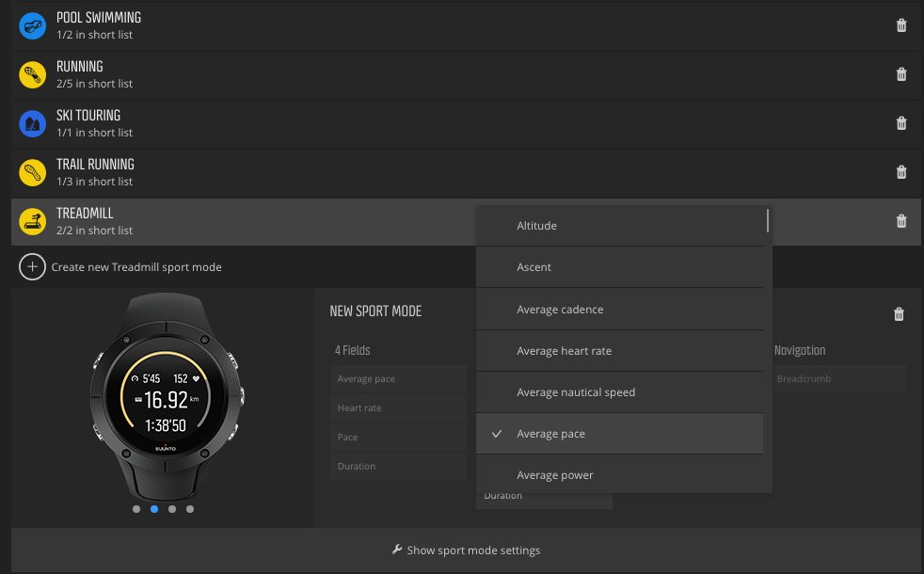Open the Heart rate field dropdown
924x574 pixels.
click(398, 407)
